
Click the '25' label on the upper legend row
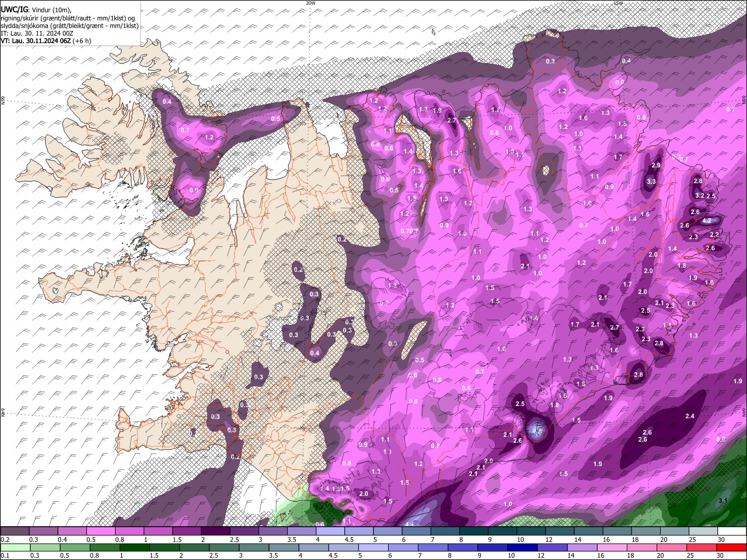pyautogui.click(x=692, y=540)
